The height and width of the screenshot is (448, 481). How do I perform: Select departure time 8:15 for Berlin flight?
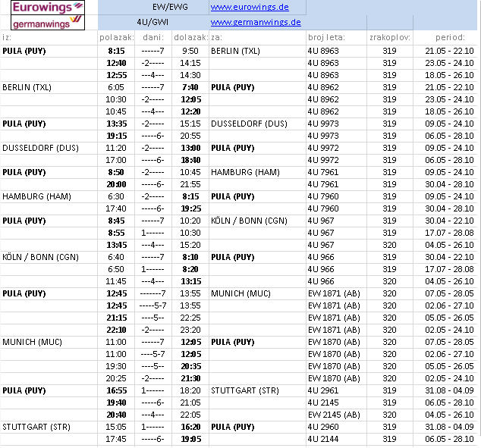click(116, 51)
